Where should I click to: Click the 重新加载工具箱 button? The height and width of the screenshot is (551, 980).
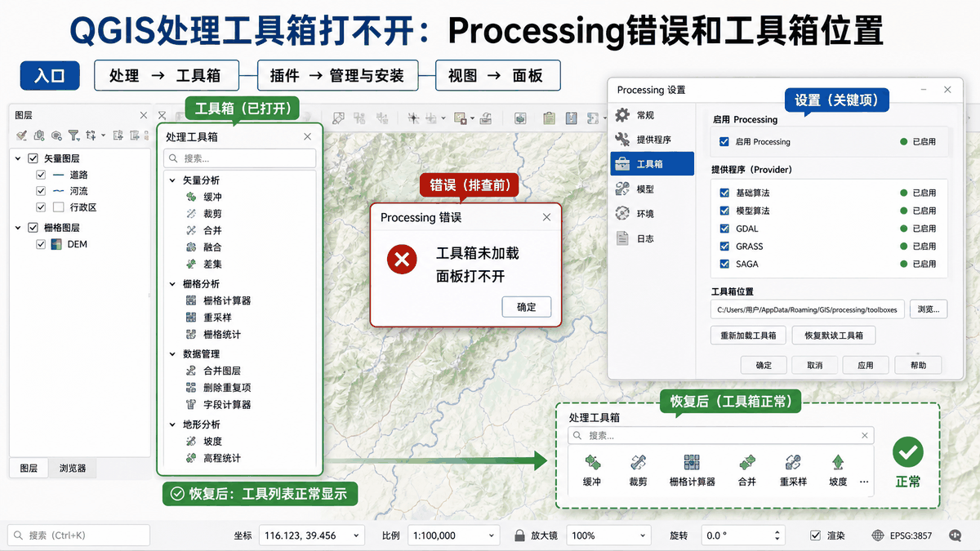coord(748,335)
